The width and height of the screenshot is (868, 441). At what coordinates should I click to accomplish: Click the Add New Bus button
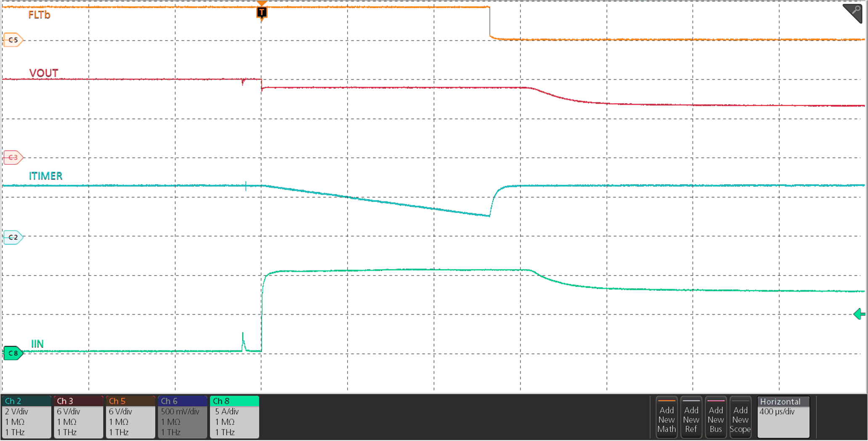point(716,417)
